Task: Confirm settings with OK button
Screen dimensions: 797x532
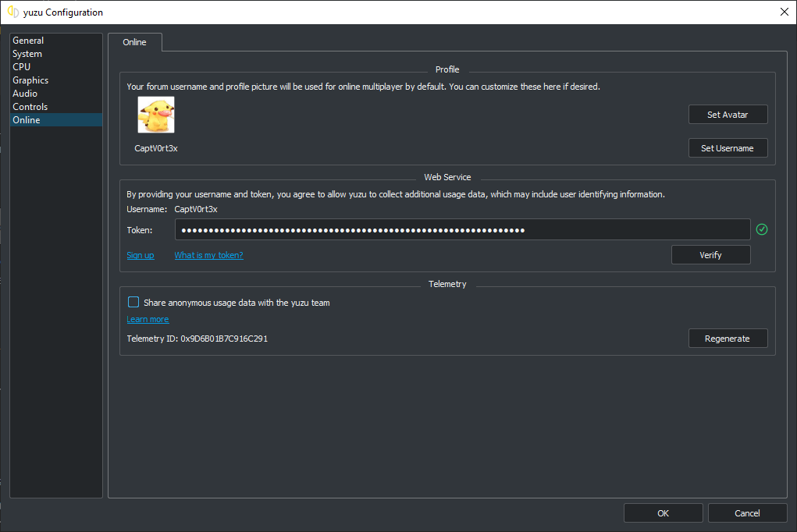Action: coord(663,512)
